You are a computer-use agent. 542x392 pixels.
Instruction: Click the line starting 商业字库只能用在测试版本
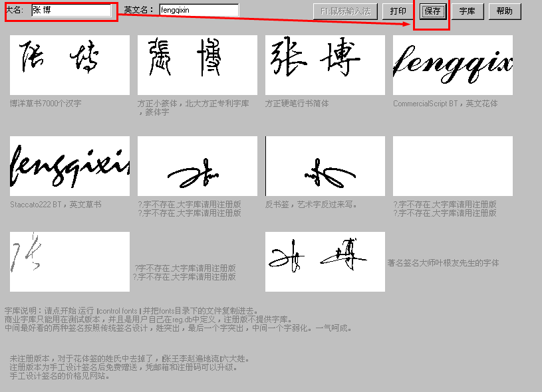(148, 319)
